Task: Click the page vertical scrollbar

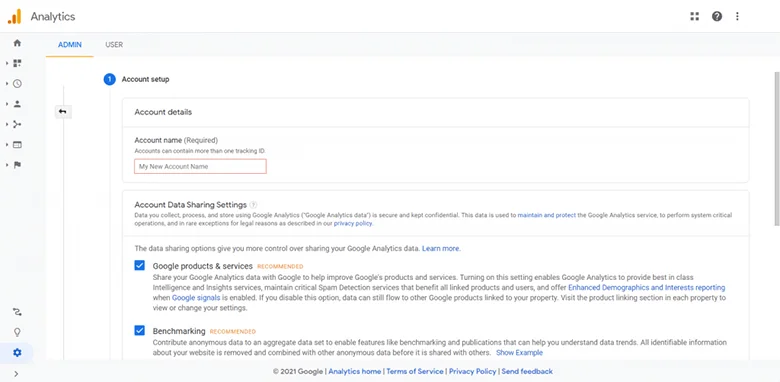Action: tap(777, 149)
